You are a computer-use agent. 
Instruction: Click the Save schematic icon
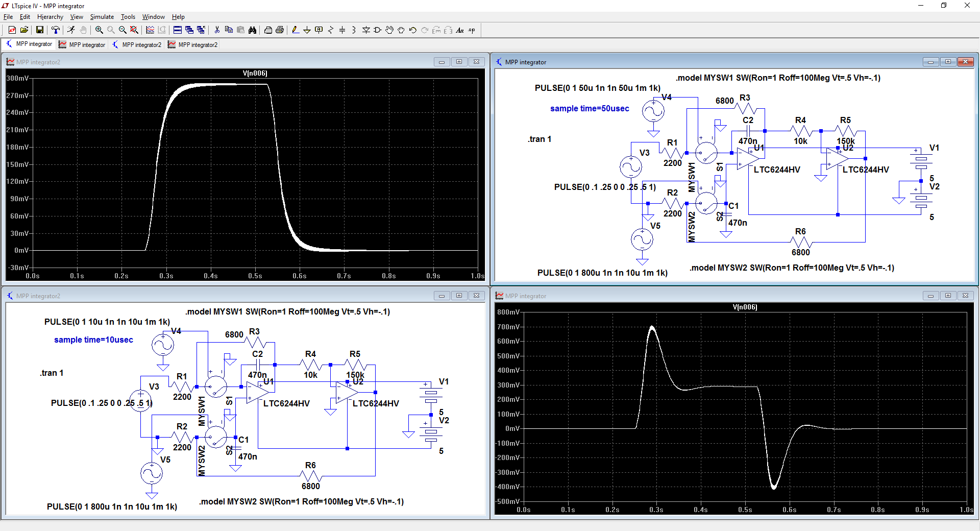point(39,30)
